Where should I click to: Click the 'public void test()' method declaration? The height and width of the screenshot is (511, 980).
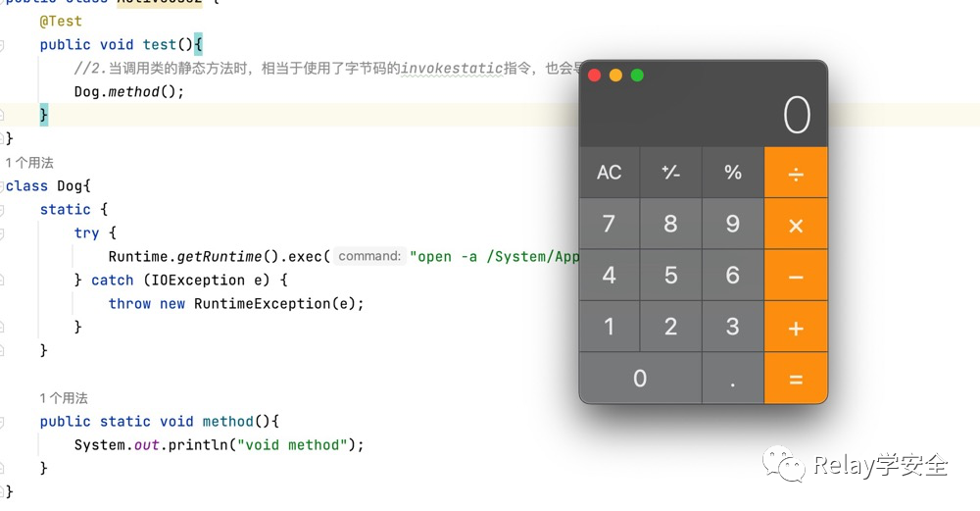coord(121,45)
